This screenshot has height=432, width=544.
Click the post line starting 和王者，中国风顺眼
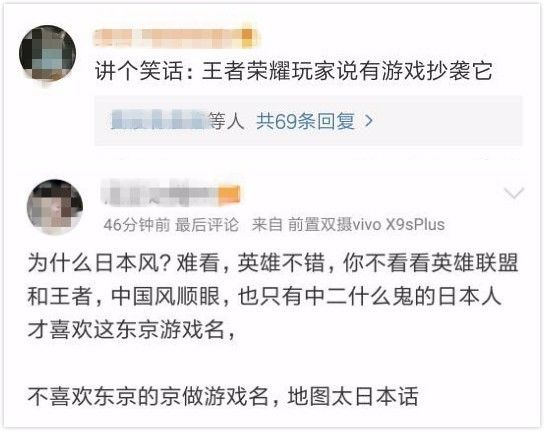(264, 296)
